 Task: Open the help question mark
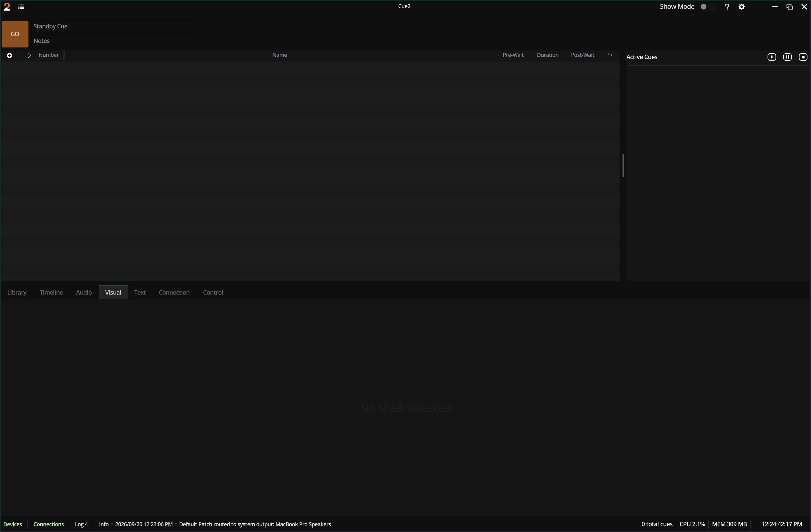click(x=727, y=7)
